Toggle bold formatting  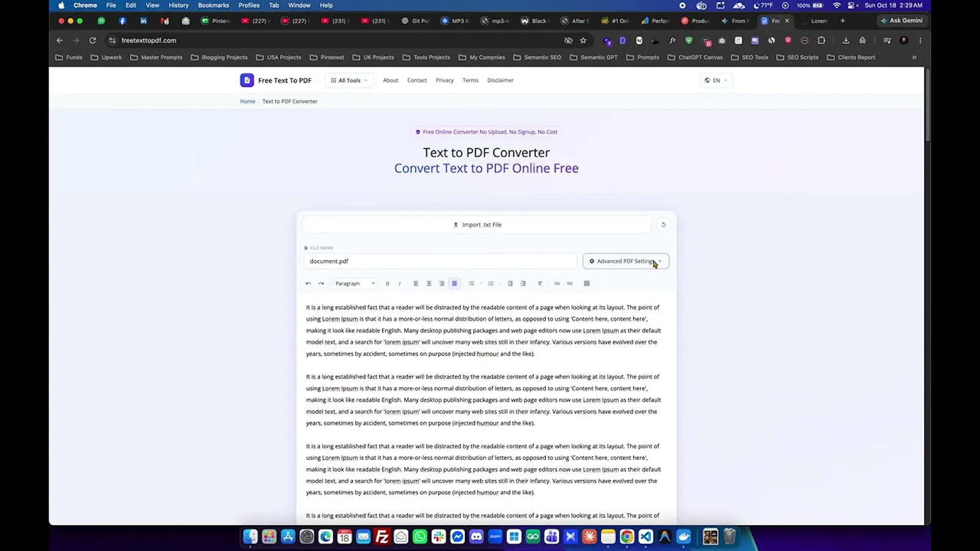click(x=387, y=283)
